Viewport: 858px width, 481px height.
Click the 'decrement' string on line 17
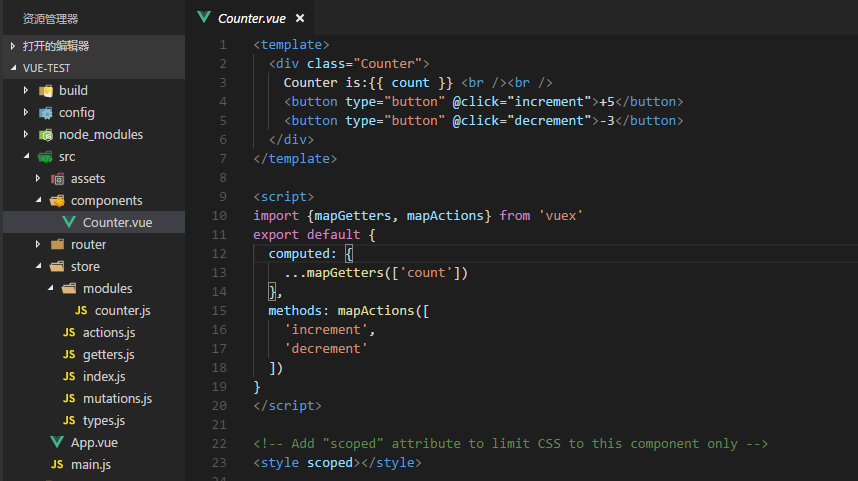click(x=326, y=349)
